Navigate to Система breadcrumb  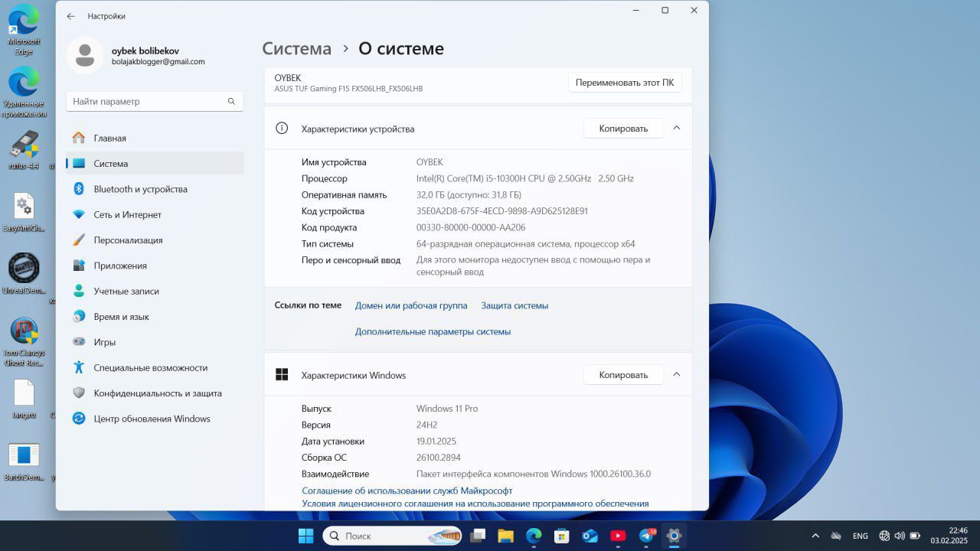(x=297, y=48)
